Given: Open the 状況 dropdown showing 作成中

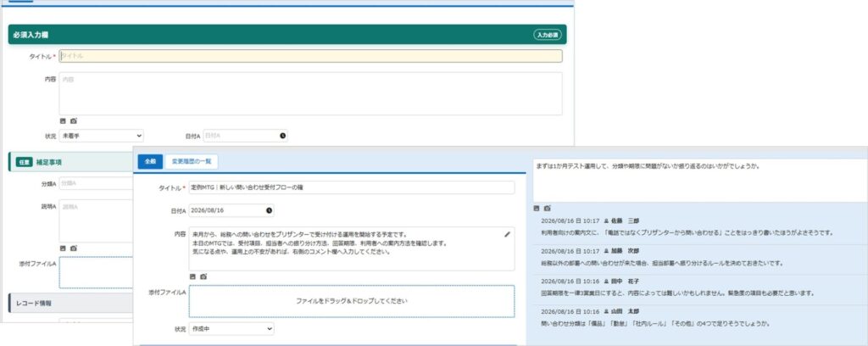Looking at the screenshot, I should [x=231, y=329].
